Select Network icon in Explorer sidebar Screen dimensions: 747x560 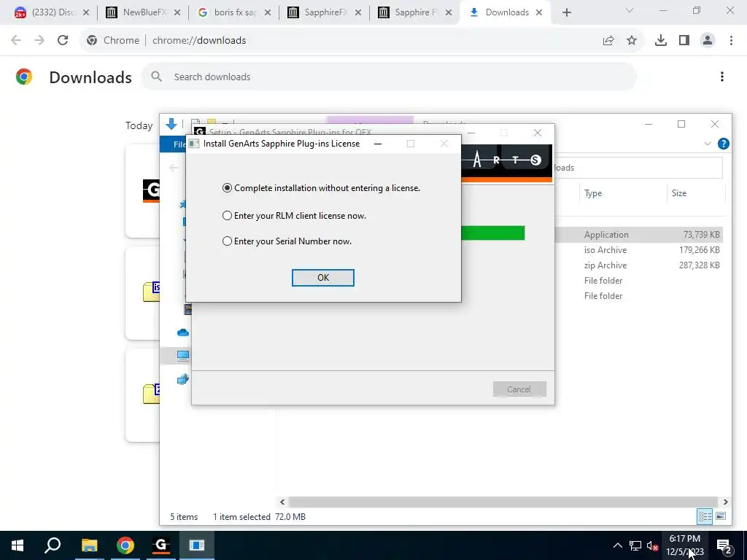click(183, 379)
